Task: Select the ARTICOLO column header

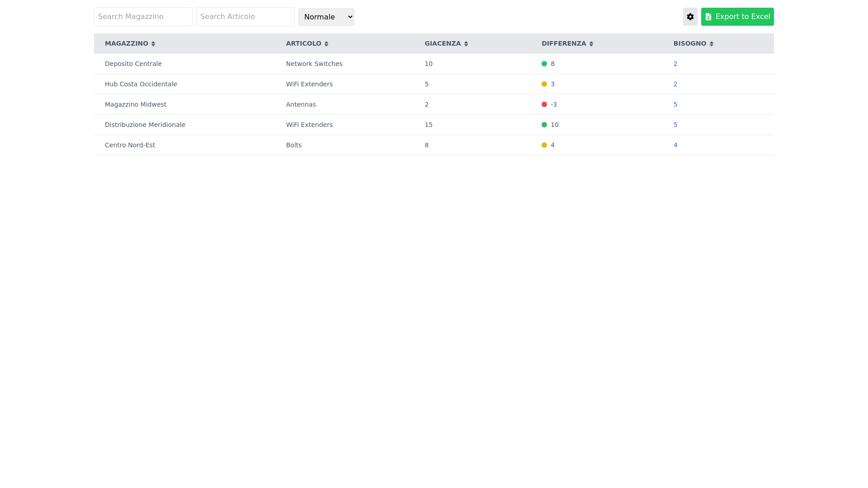Action: pyautogui.click(x=304, y=43)
